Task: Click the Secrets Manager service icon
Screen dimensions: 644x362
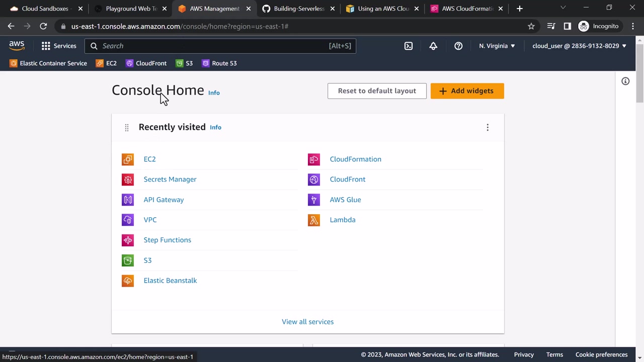Action: tap(128, 179)
